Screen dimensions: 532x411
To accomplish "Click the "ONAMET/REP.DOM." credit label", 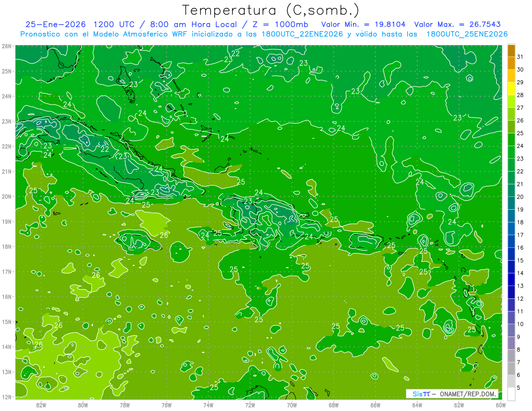I will point(467,394).
